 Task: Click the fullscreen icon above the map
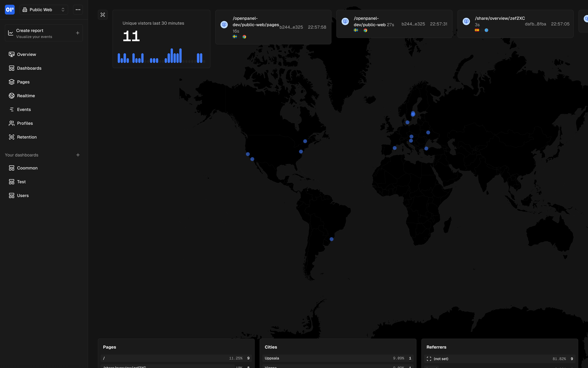coord(103,15)
